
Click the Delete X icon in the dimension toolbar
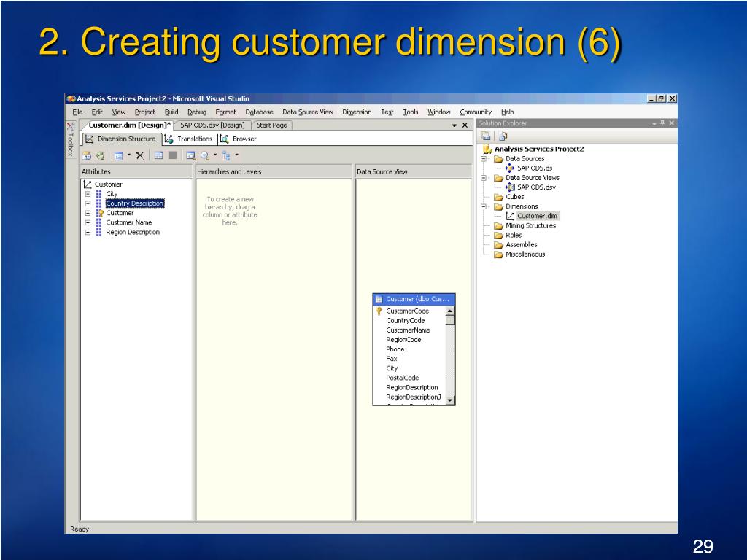click(139, 155)
